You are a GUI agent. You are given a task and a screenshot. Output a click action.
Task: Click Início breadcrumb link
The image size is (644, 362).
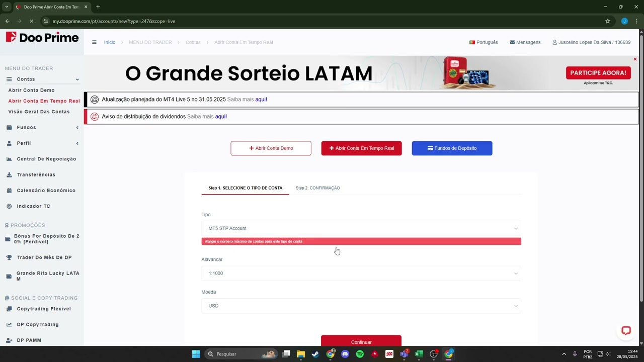[110, 42]
